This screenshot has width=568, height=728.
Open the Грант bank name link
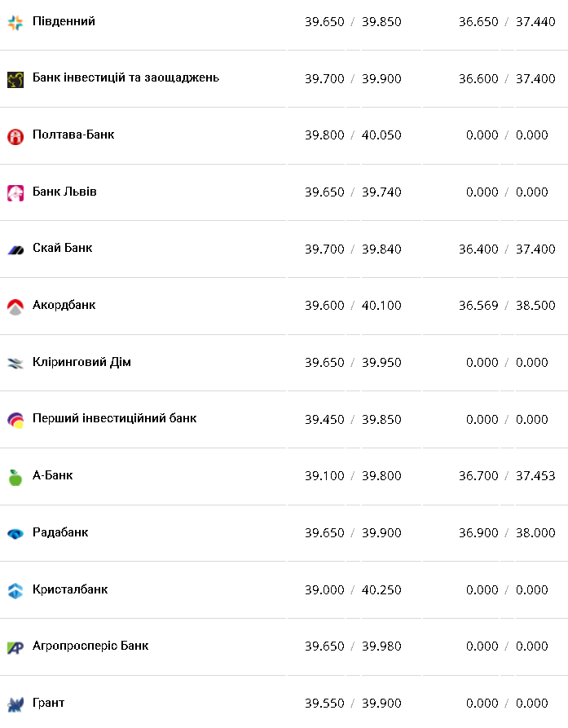tap(48, 703)
